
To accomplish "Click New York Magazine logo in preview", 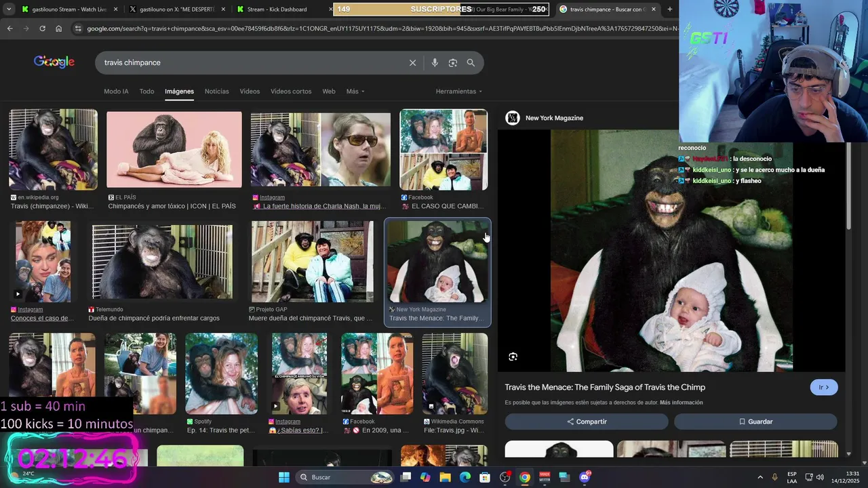I will [513, 118].
